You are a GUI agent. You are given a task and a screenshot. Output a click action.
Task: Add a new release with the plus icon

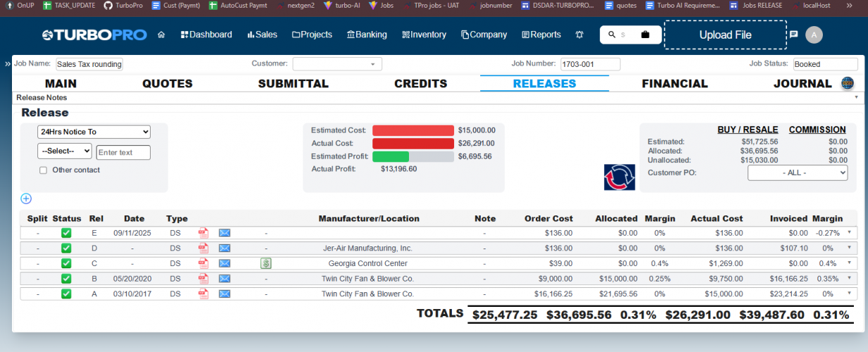(26, 199)
